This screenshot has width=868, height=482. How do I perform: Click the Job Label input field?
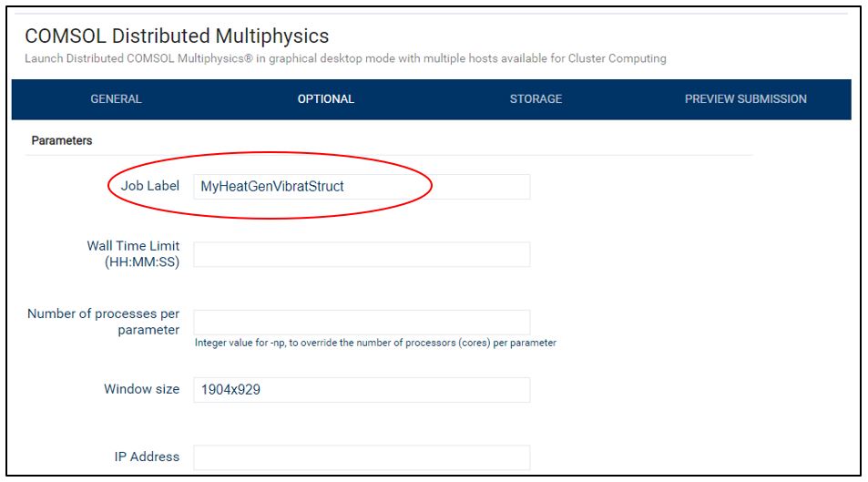click(362, 187)
